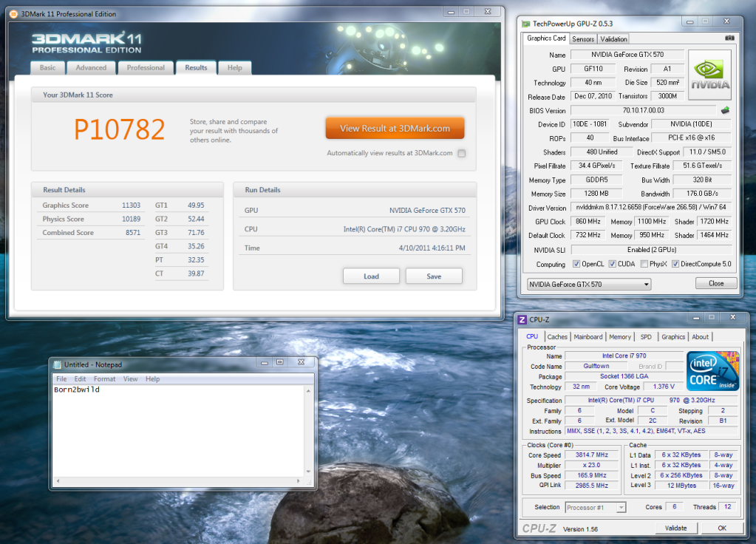Click the OK button in CPU-Z
This screenshot has height=544, width=756.
pos(722,528)
